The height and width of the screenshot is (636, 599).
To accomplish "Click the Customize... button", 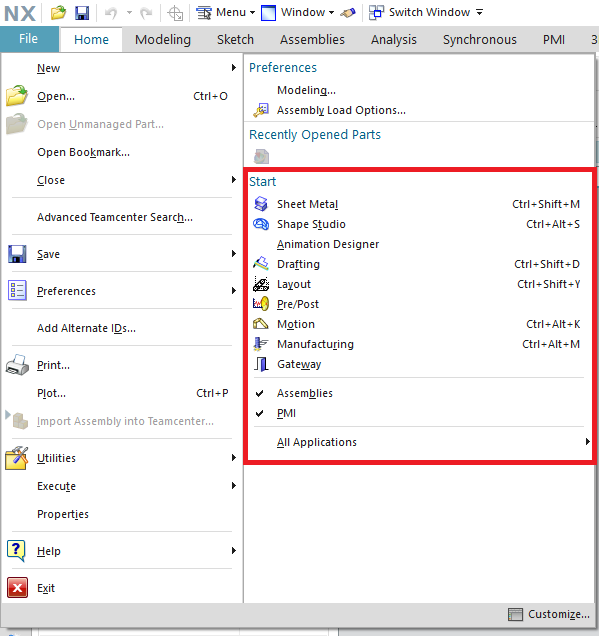I will click(x=549, y=614).
